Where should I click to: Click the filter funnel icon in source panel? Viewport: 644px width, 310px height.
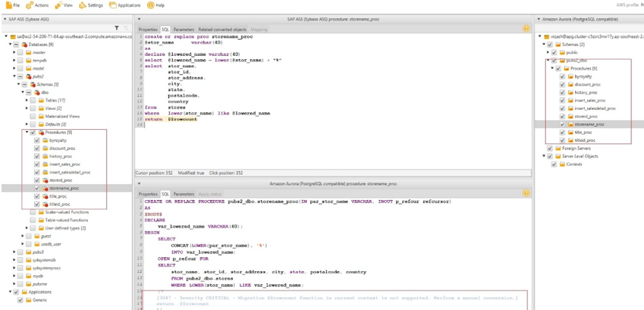click(x=117, y=28)
